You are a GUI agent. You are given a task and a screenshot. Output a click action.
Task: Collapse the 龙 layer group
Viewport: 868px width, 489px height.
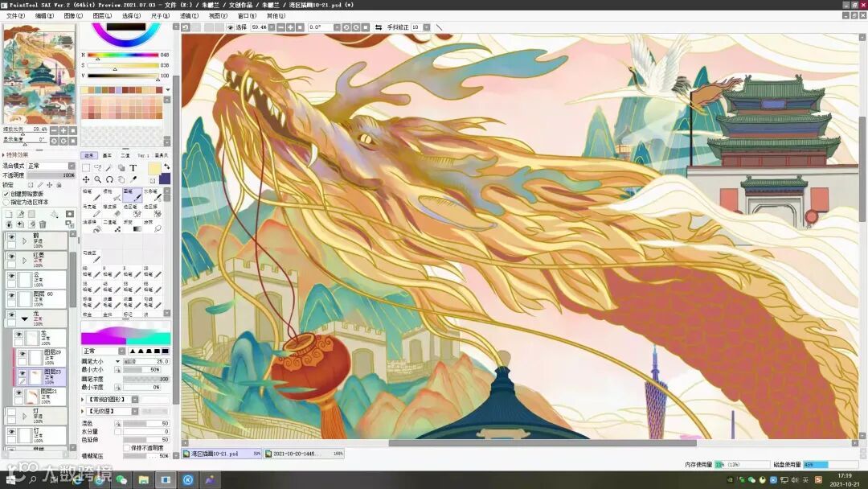point(24,319)
